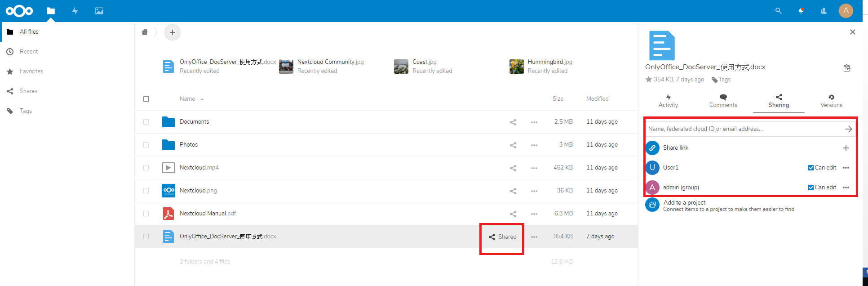The width and height of the screenshot is (868, 286).
Task: Toggle Can edit for User1
Action: tap(811, 168)
